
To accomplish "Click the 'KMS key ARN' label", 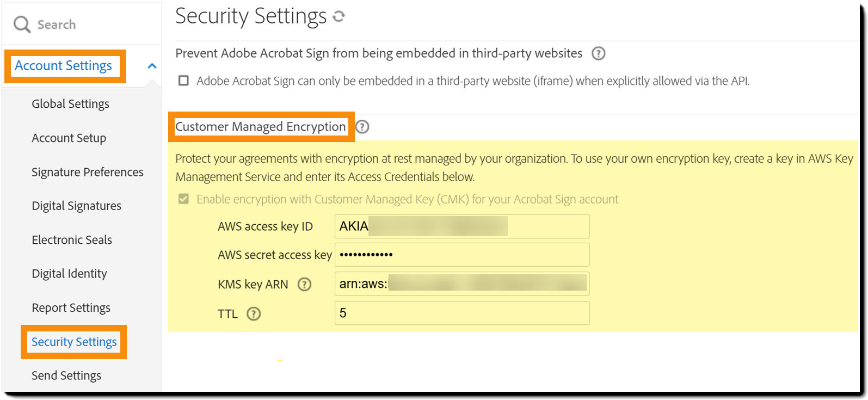I will tap(253, 284).
